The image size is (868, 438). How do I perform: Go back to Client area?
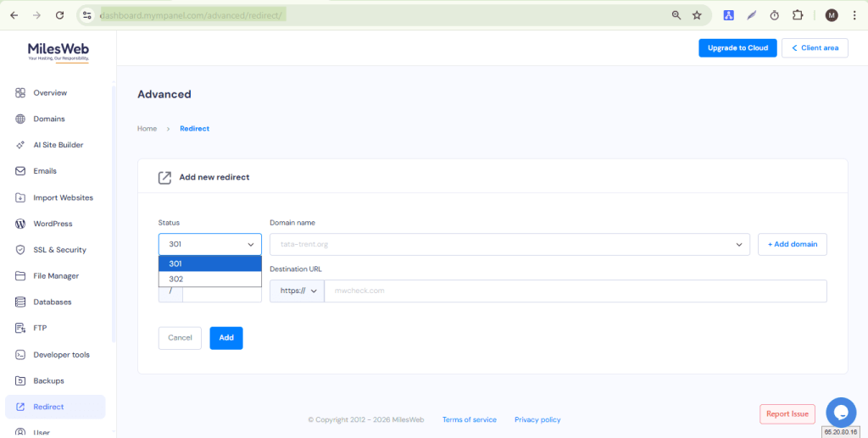tap(815, 48)
